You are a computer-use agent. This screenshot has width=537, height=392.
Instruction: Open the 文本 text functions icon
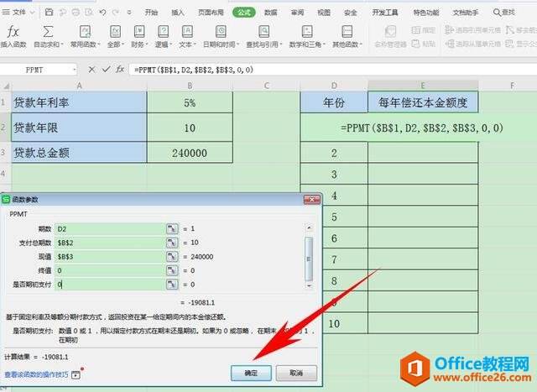pyautogui.click(x=187, y=32)
